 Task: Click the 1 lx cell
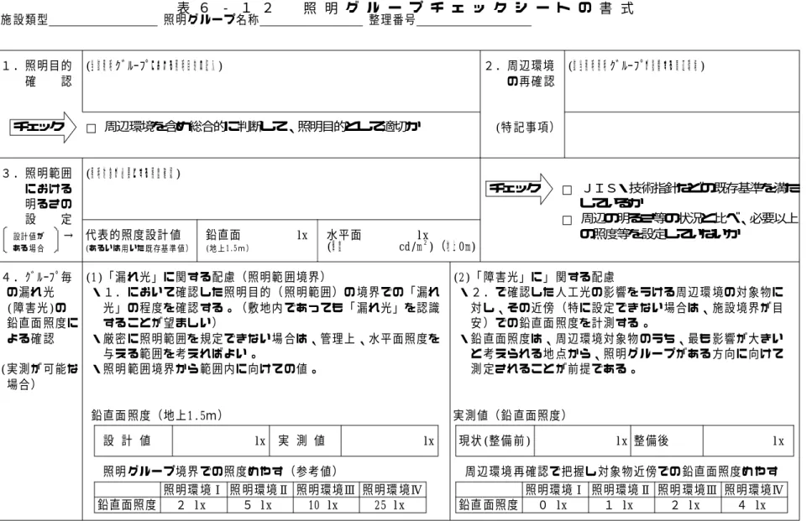tap(621, 505)
